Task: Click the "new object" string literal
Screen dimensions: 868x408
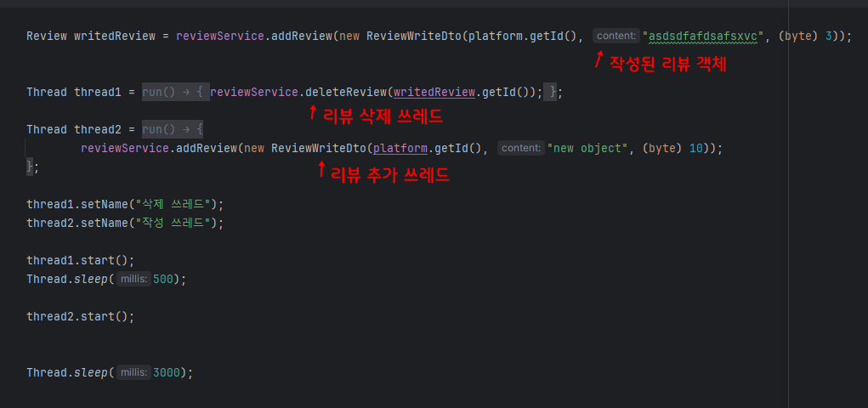Action: pos(587,149)
